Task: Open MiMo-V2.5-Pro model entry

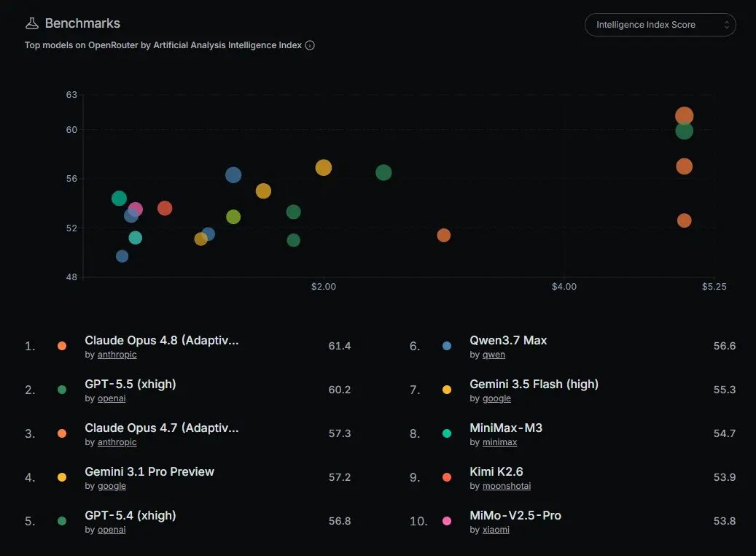Action: pos(515,515)
